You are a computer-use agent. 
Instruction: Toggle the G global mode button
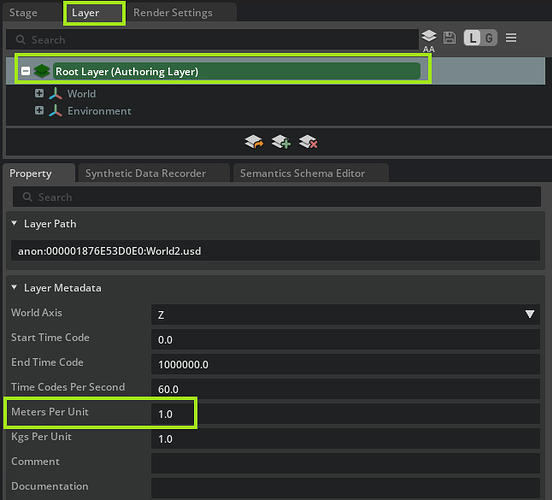click(489, 38)
